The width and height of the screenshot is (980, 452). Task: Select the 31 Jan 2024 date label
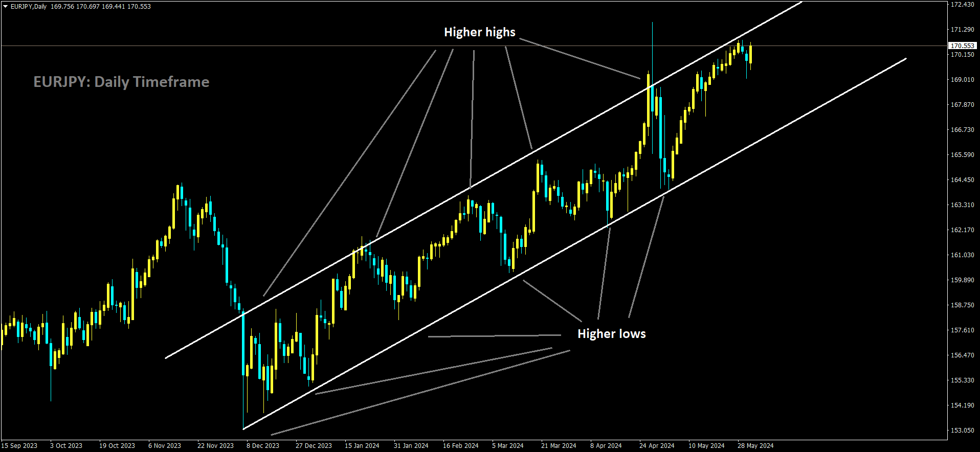[411, 446]
